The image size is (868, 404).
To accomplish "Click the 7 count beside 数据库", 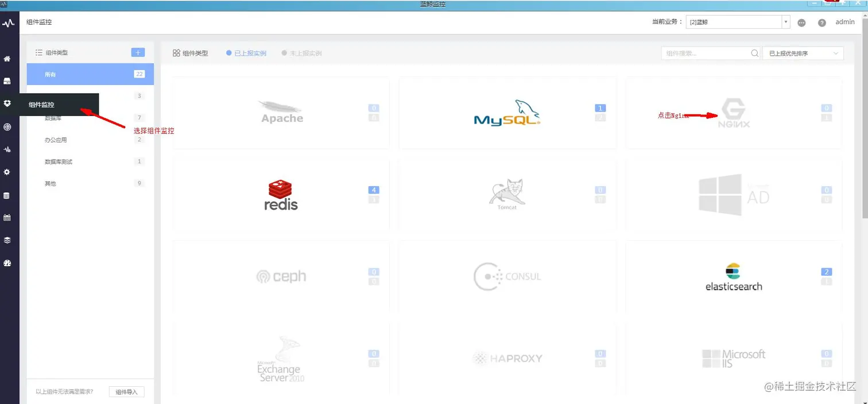I will point(139,118).
